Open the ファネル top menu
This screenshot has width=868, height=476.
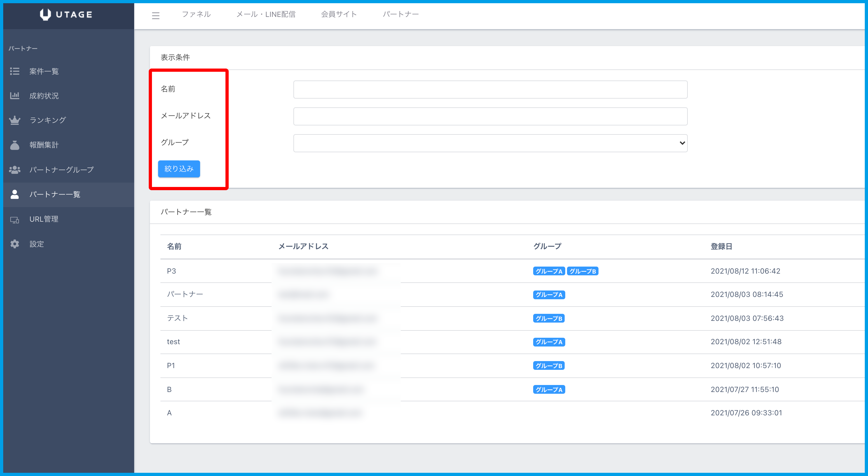click(x=196, y=14)
